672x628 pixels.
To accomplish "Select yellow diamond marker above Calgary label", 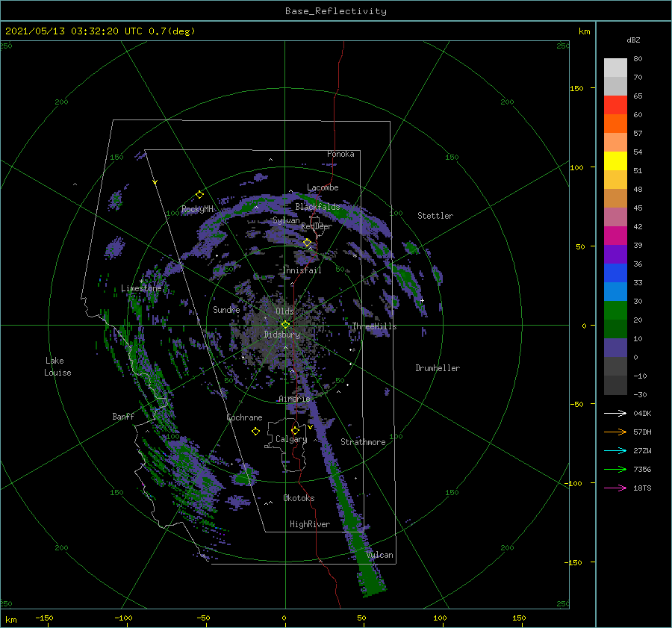I will pos(295,430).
